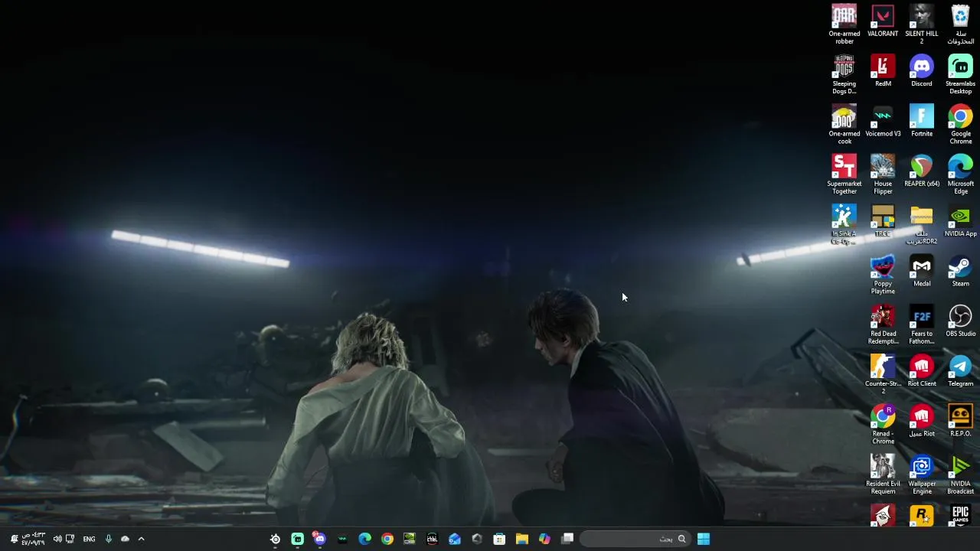Image resolution: width=980 pixels, height=551 pixels.
Task: Click the microphone tray icon
Action: [x=108, y=539]
